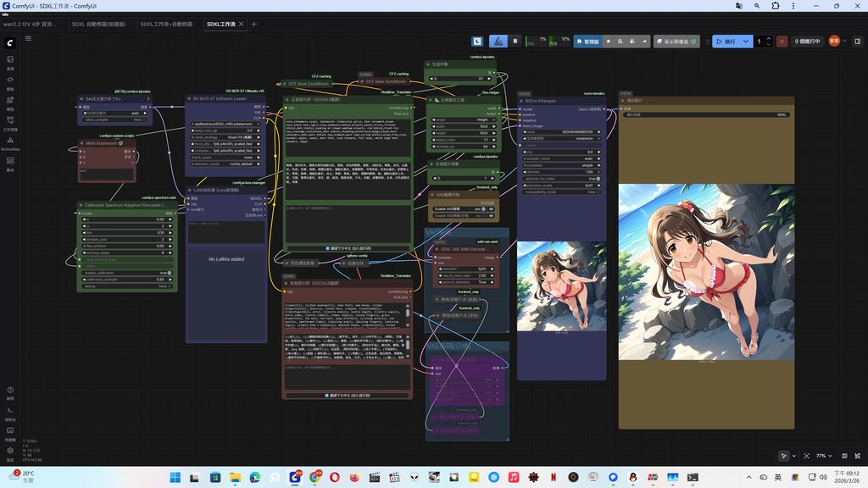Viewport: 868px width, 488px height.
Task: Open a new workflow tab with plus
Action: tap(254, 25)
